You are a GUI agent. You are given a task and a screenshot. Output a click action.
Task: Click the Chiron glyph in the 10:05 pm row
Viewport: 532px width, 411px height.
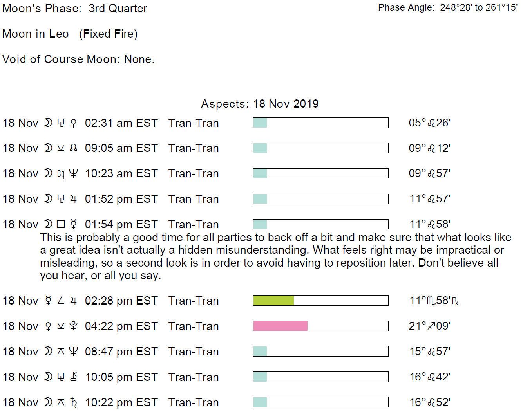73,377
